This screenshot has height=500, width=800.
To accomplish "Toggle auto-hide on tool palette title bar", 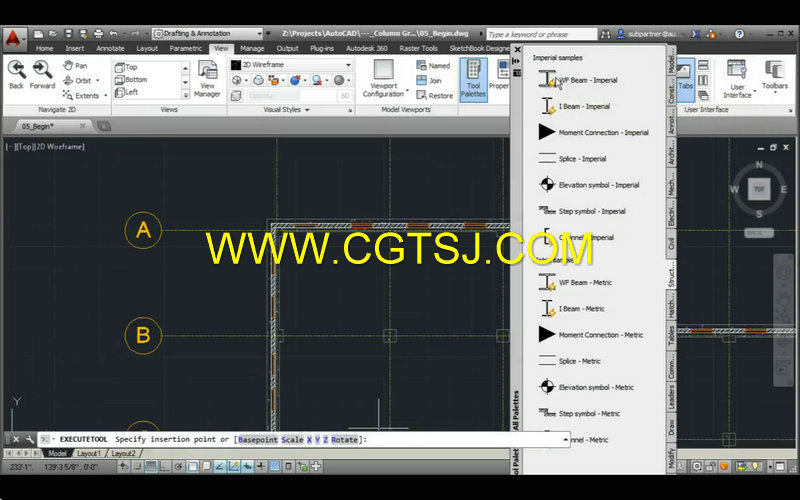I will click(516, 61).
